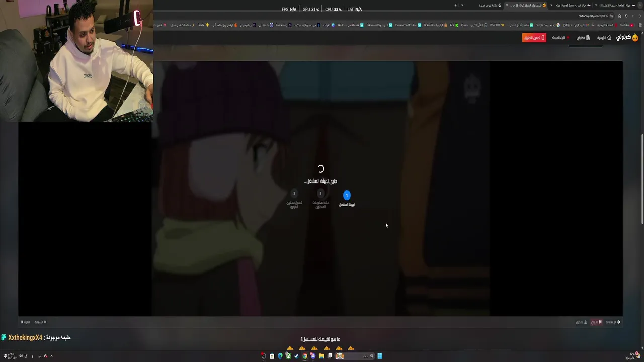The image size is (644, 362).
Task: Open the الرئيسية home nav link
Action: click(x=604, y=38)
